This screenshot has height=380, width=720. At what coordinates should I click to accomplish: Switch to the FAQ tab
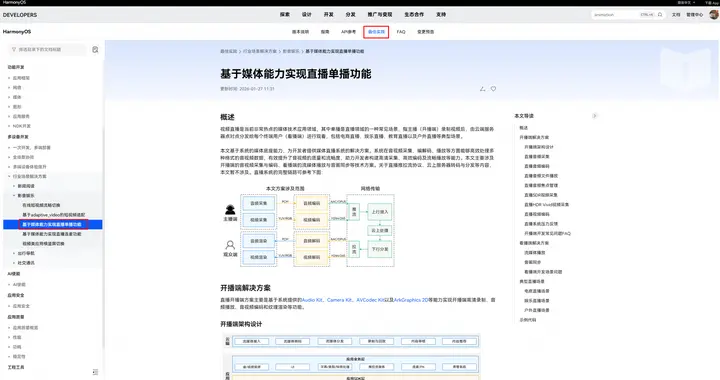coord(401,32)
